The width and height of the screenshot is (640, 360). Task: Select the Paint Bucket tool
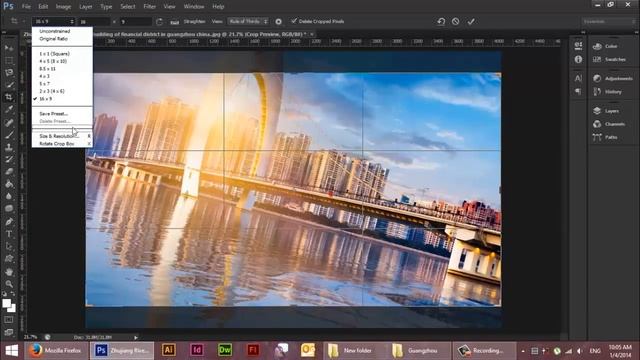coord(9,184)
